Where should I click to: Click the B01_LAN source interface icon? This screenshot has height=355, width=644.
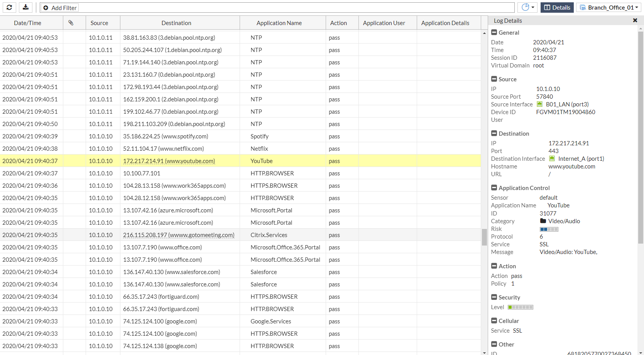[x=540, y=104]
